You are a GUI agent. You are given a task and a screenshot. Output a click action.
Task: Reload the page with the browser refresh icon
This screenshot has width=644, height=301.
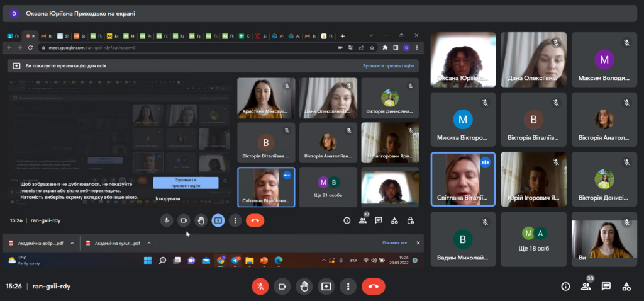[x=31, y=48]
